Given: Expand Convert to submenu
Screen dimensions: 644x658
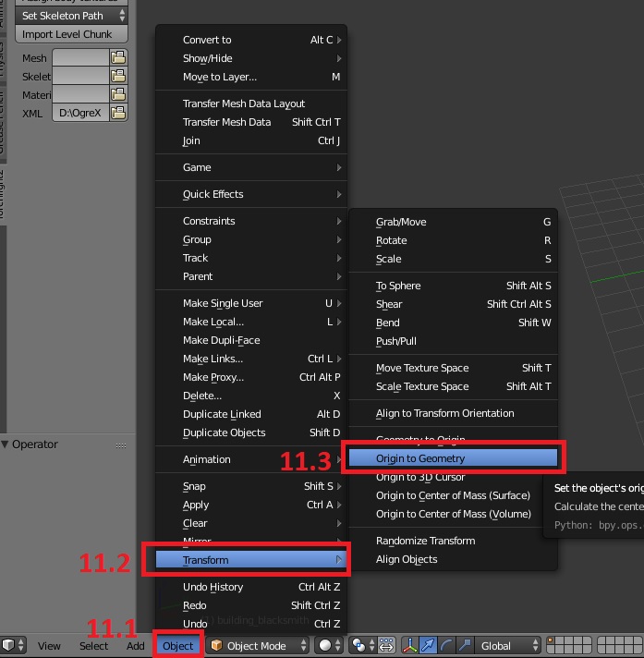Looking at the screenshot, I should pyautogui.click(x=251, y=40).
